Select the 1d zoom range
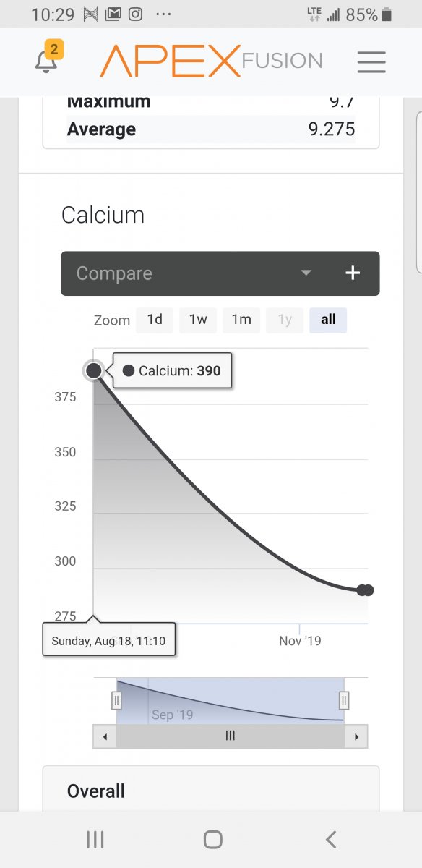422x868 pixels. [x=155, y=320]
